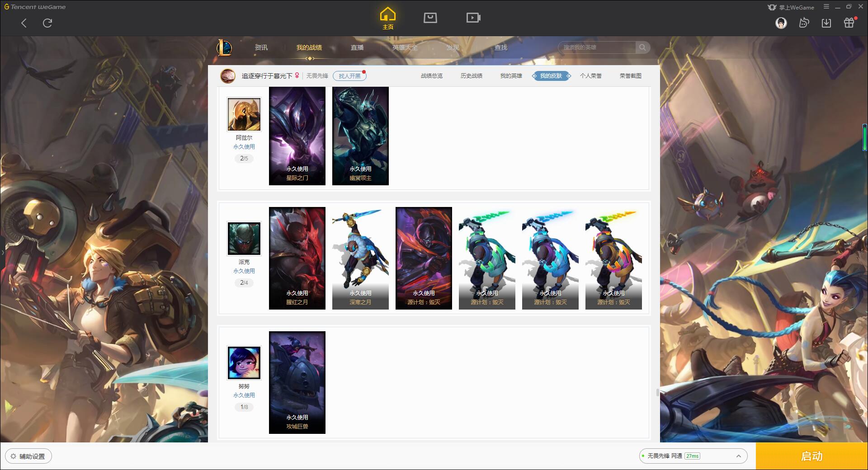Screen dimensions: 868x470
Task: Open the store bag icon
Action: (430, 18)
